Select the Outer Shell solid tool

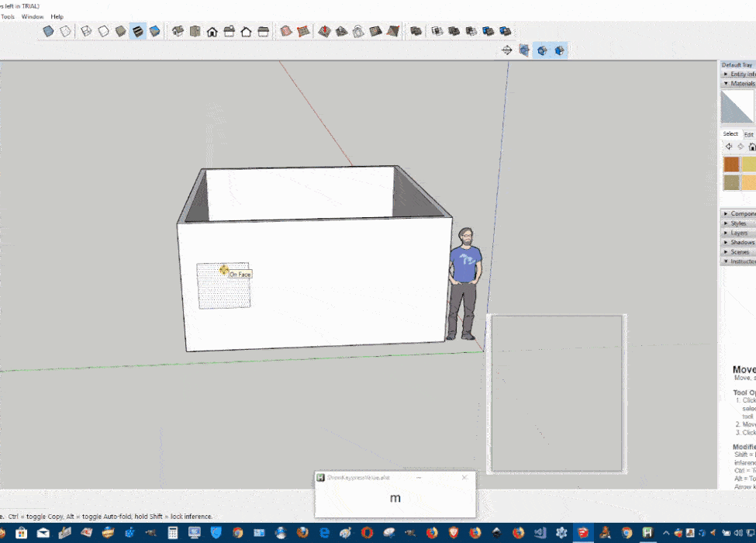[416, 31]
